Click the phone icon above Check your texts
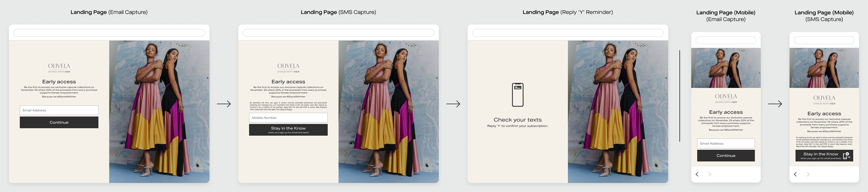The height and width of the screenshot is (192, 868). point(518,95)
